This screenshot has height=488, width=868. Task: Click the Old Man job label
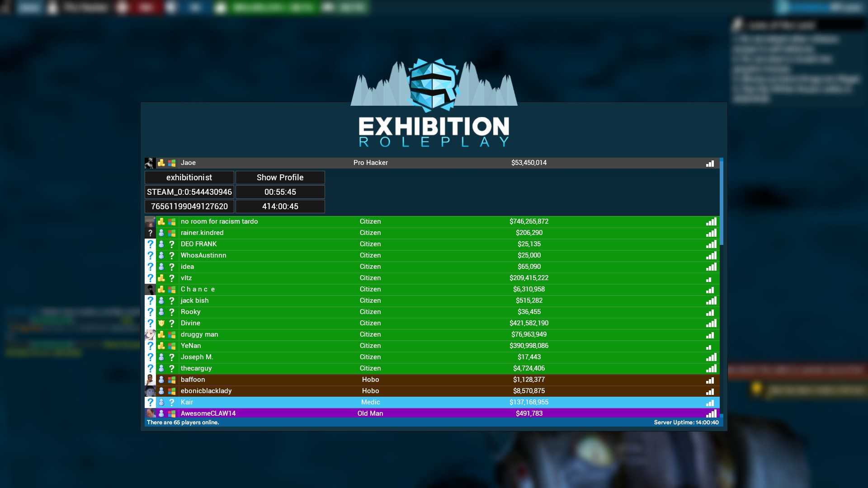[370, 413]
